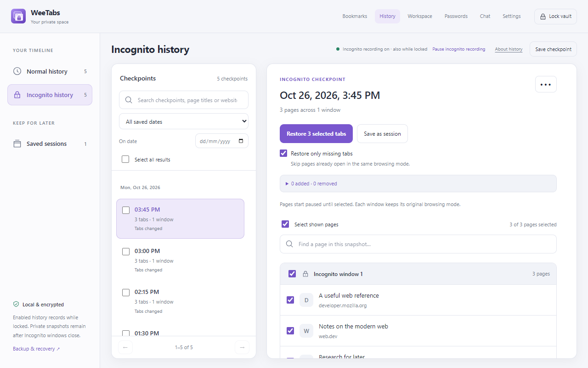The image size is (588, 368).
Task: Click the D favicon for developer.mozilla.org
Action: 306,300
